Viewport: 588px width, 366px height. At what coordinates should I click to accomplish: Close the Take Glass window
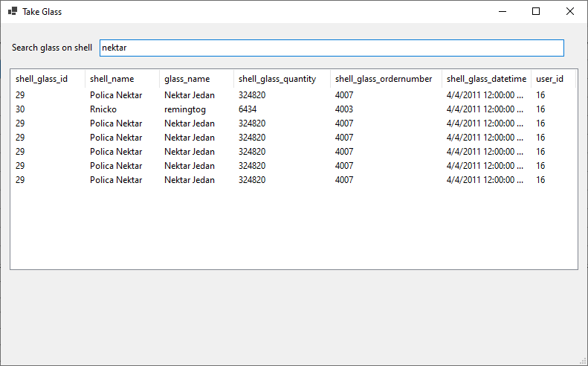[x=570, y=11]
